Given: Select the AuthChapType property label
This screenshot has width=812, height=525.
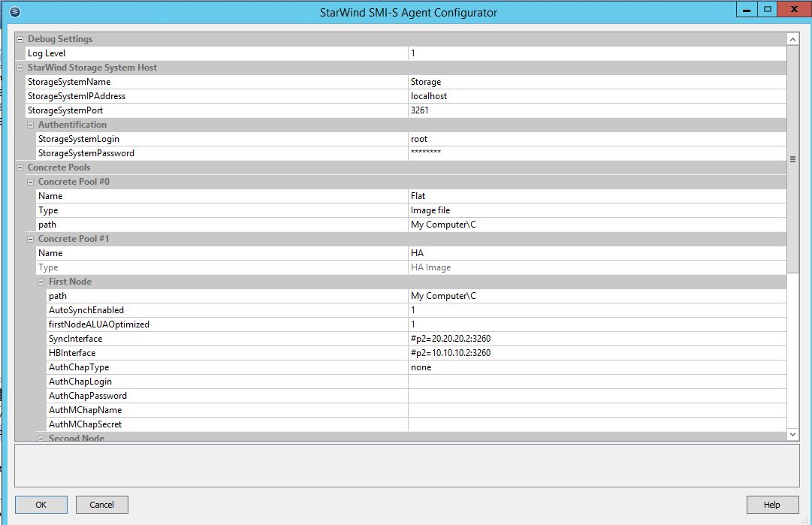Looking at the screenshot, I should [x=79, y=367].
